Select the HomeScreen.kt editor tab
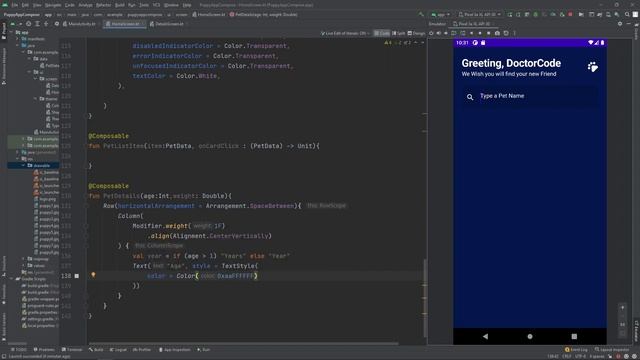640x360 pixels. pyautogui.click(x=125, y=24)
